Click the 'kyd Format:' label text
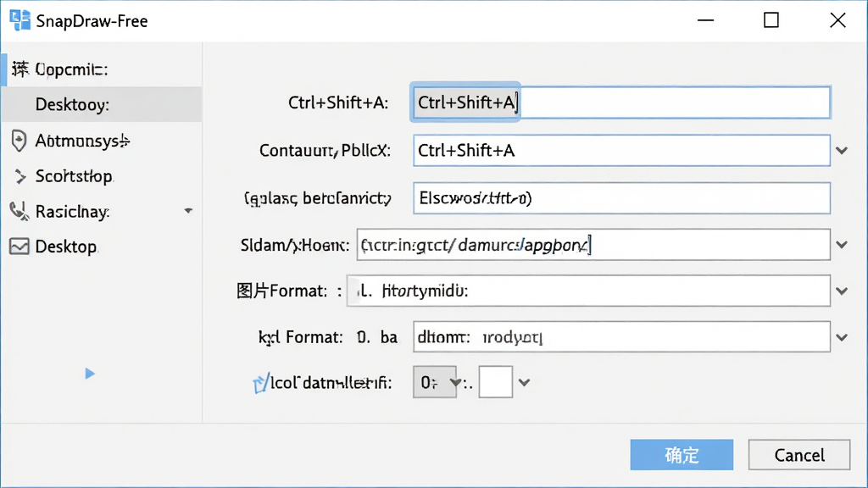This screenshot has width=868, height=488. pyautogui.click(x=301, y=337)
